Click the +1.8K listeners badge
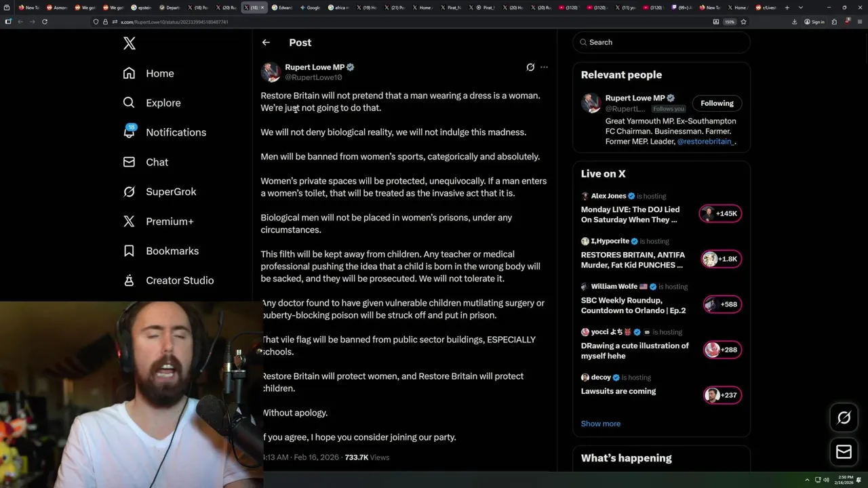868x488 pixels. 721,259
